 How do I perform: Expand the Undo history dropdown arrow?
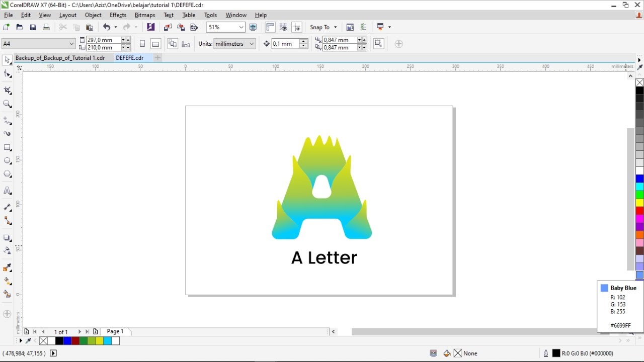(116, 27)
